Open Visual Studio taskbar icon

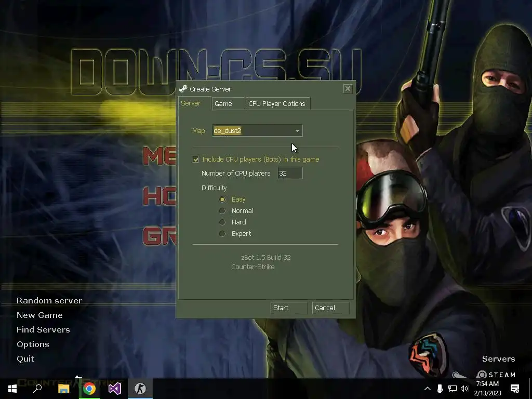click(115, 389)
